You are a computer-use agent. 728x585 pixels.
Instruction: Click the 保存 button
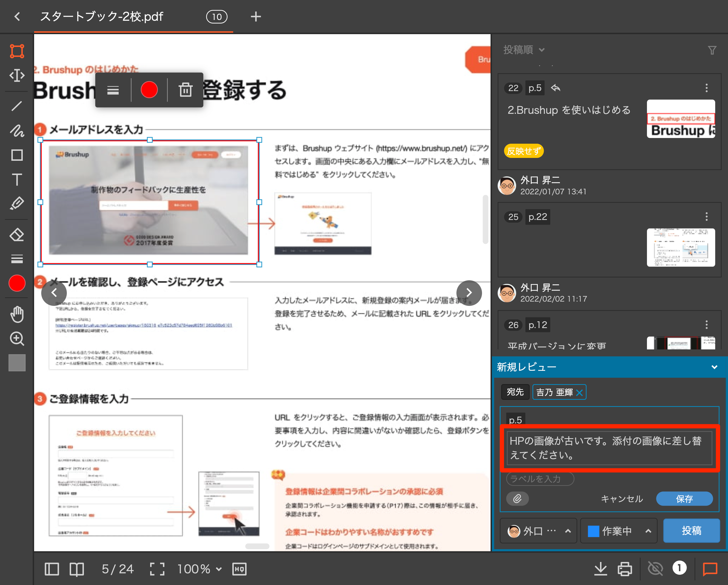point(684,499)
